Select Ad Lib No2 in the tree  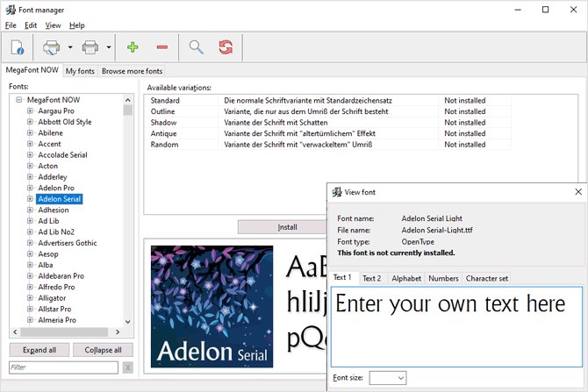point(56,232)
